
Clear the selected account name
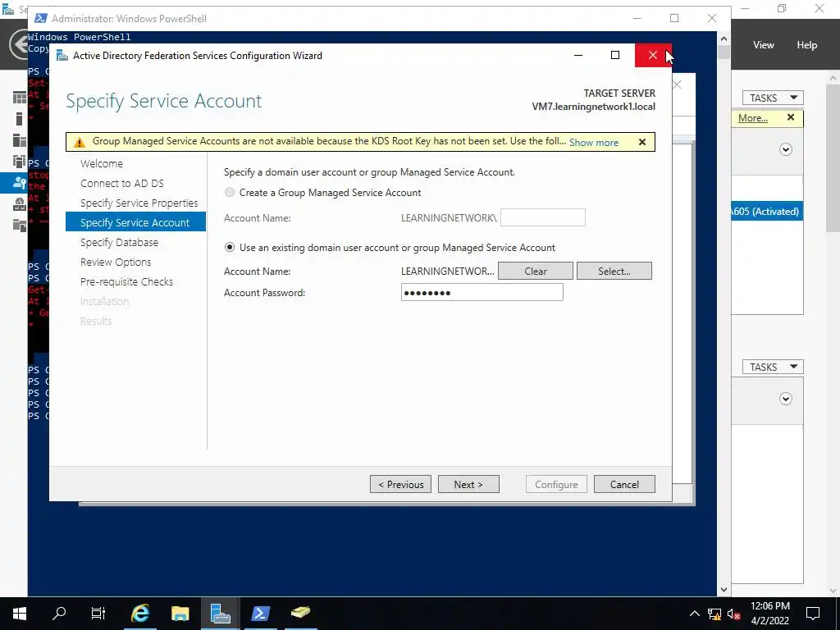pyautogui.click(x=536, y=271)
